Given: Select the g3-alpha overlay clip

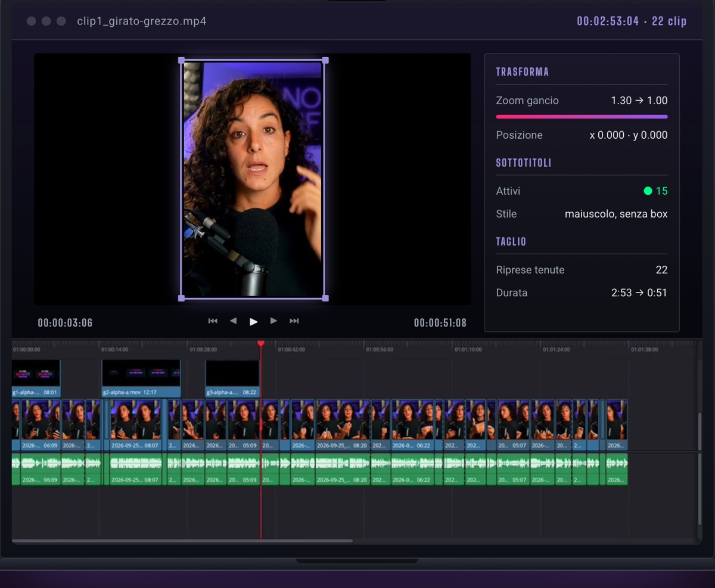Looking at the screenshot, I should (232, 378).
